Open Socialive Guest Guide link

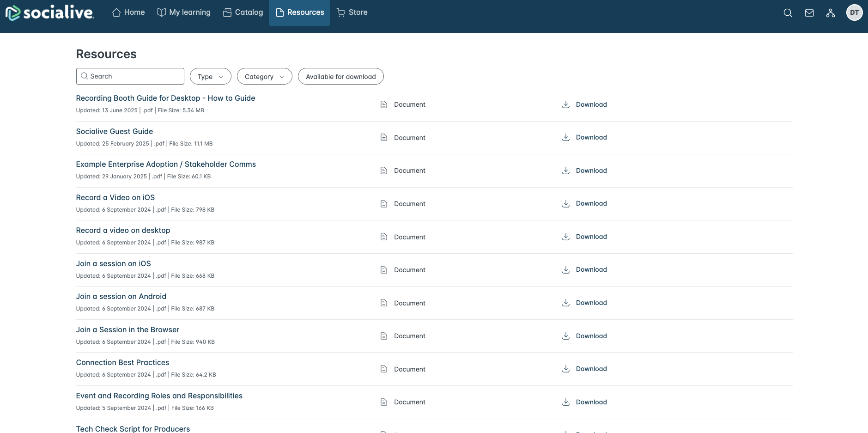[115, 131]
